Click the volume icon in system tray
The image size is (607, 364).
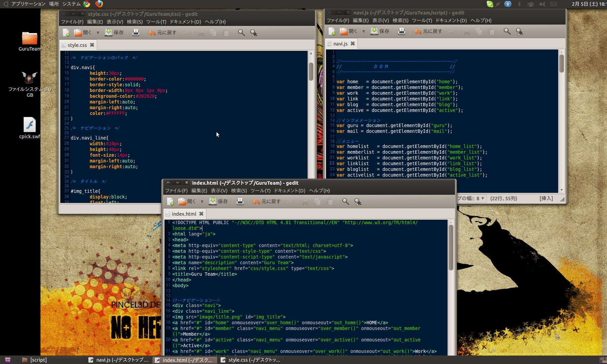tap(542, 4)
